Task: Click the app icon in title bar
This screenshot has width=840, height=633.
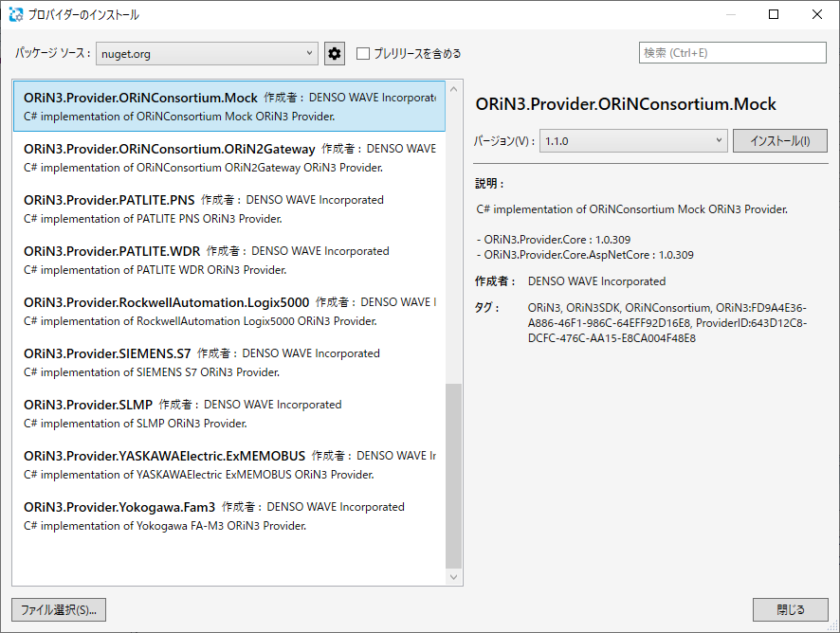Action: [x=15, y=14]
